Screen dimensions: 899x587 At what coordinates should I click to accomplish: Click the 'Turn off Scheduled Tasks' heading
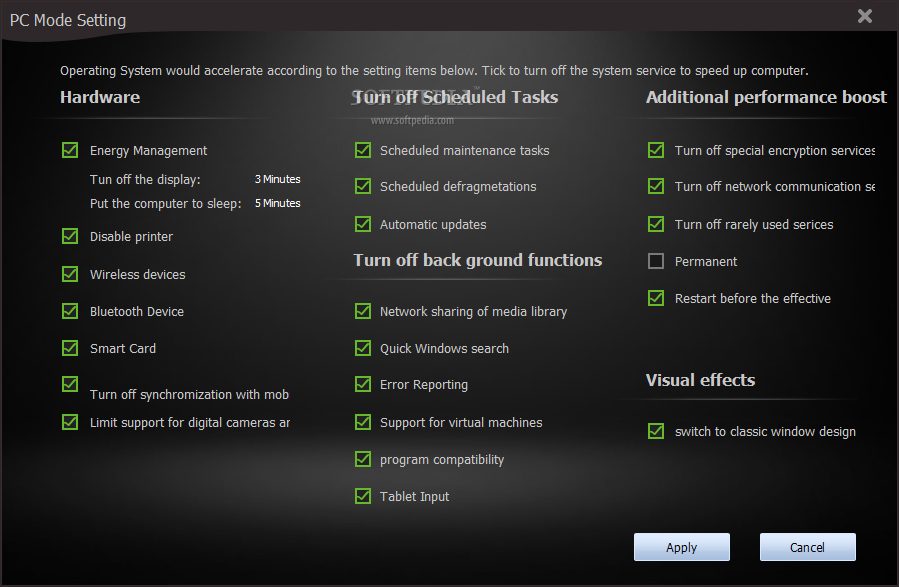coord(455,97)
